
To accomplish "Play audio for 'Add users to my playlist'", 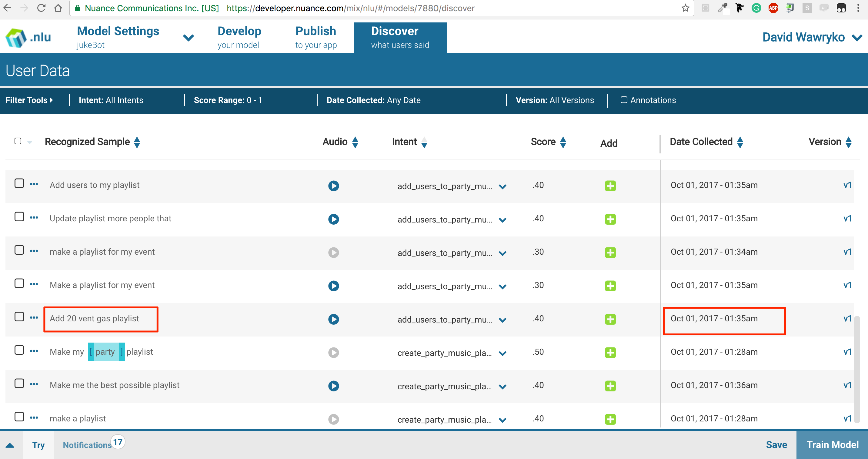I will coord(333,186).
